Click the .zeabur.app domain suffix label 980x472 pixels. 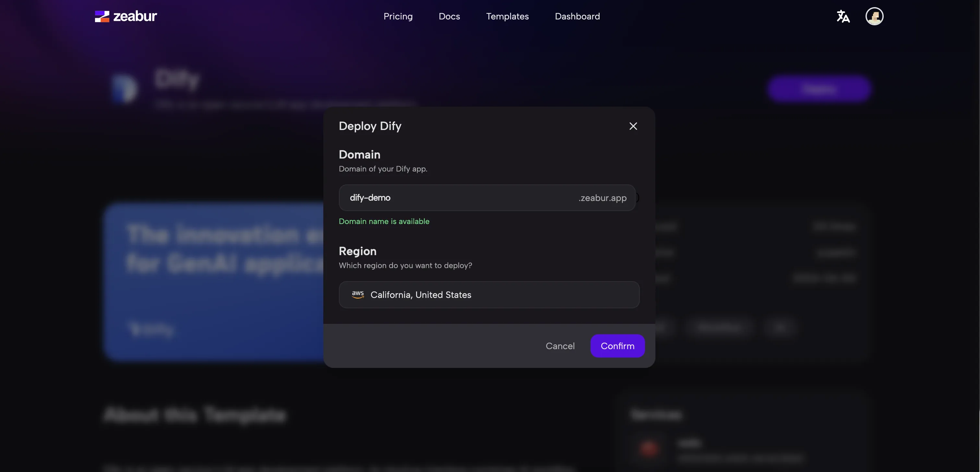(602, 198)
